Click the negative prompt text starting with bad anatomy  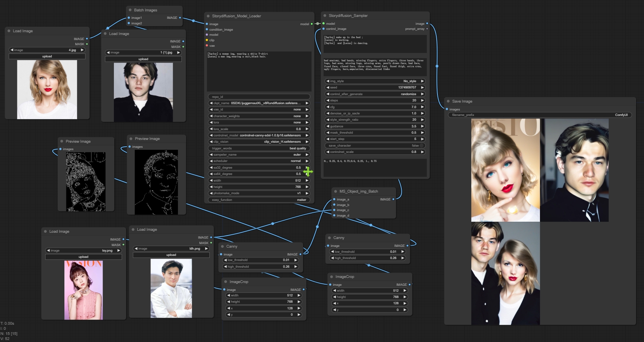375,67
